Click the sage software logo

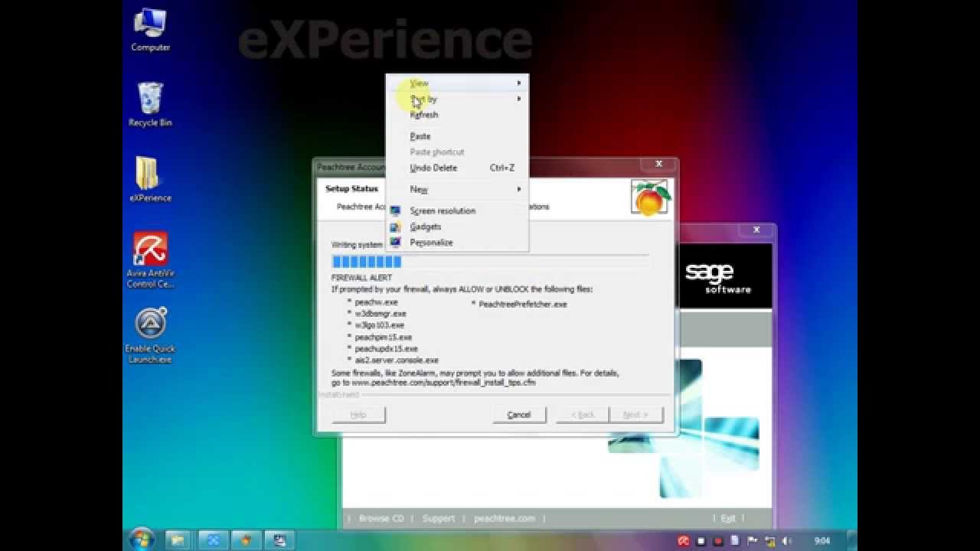718,279
